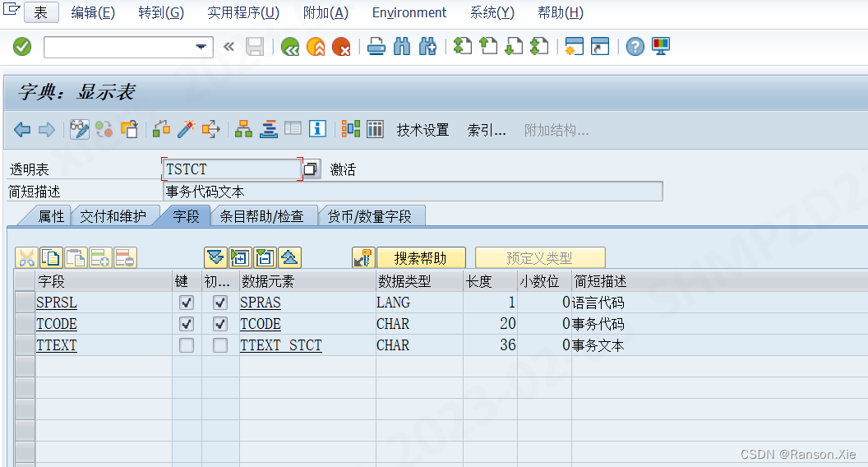
Task: Click the Find binoculars icon
Action: pos(402,47)
